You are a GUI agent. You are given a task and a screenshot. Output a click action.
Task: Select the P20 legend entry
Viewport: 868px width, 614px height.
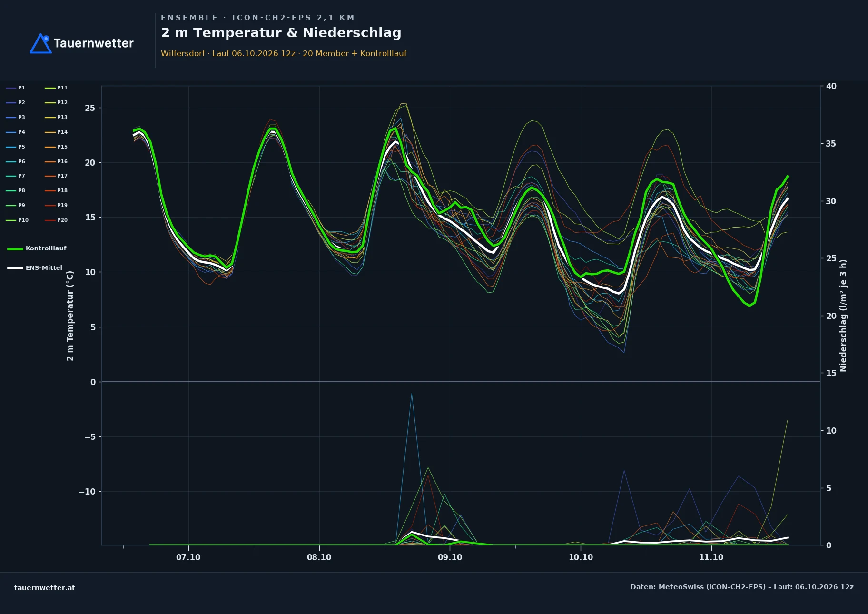pyautogui.click(x=56, y=220)
